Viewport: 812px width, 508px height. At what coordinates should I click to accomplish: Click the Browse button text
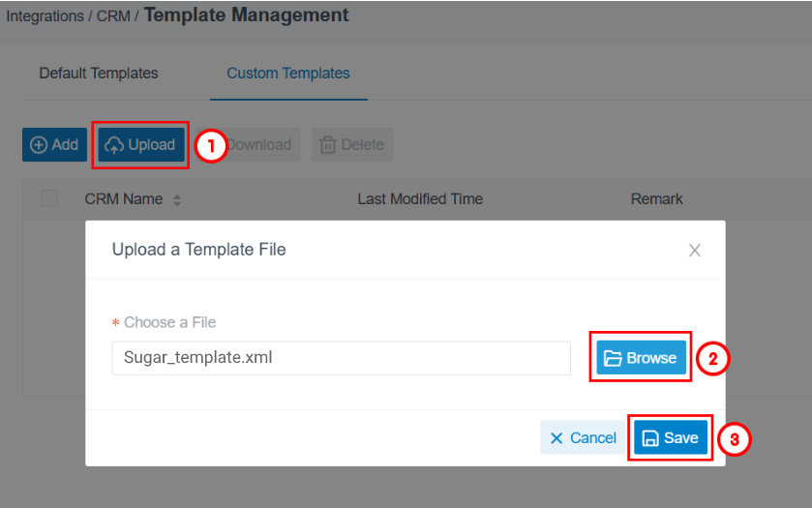(651, 358)
